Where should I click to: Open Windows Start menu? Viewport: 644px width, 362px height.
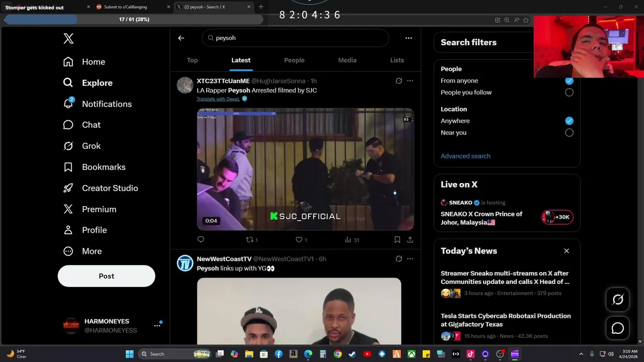tap(129, 354)
